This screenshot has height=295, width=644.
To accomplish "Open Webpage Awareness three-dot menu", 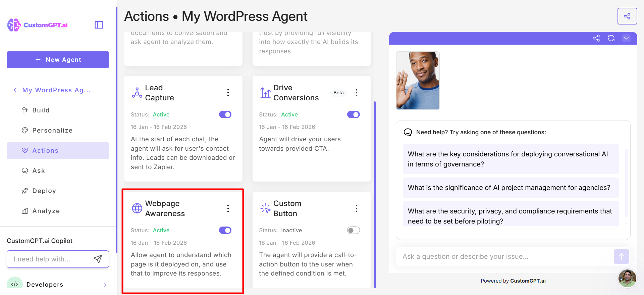I will click(x=228, y=208).
